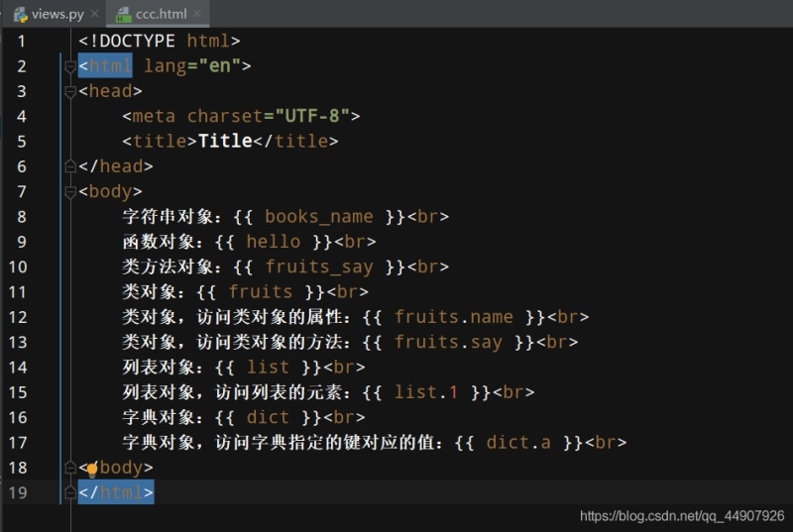This screenshot has width=793, height=532.
Task: Click the 列表对象 label on line 14
Action: pyautogui.click(x=159, y=367)
